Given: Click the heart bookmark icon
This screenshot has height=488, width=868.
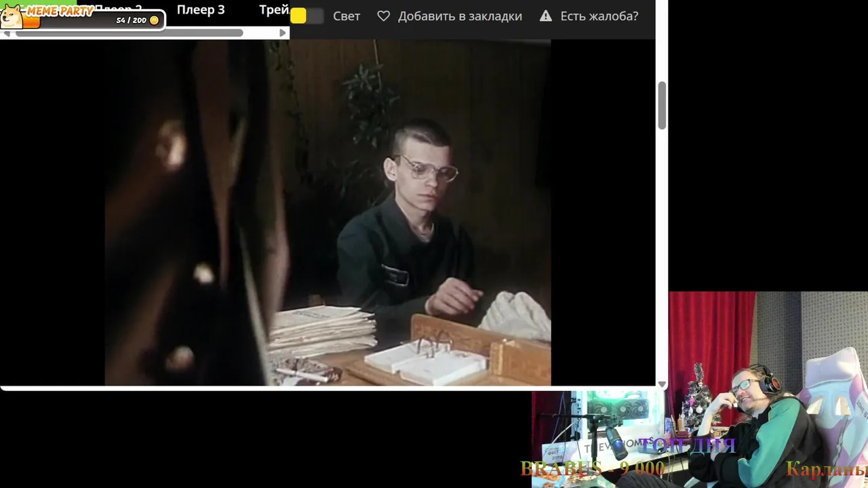Looking at the screenshot, I should pos(384,16).
